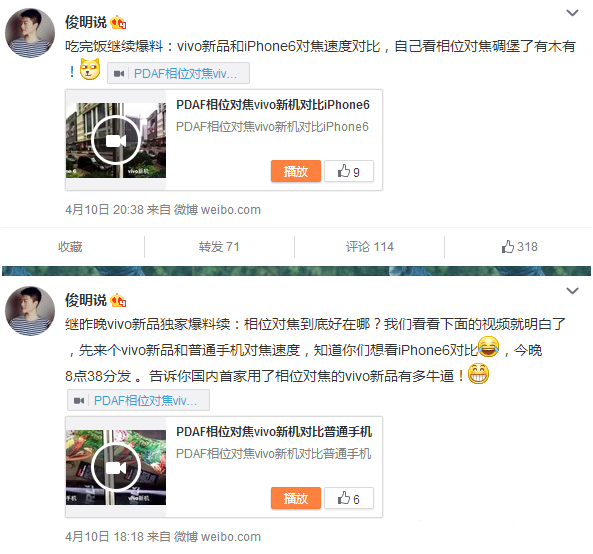Open the second post's chevron dropdown
The height and width of the screenshot is (554, 593).
[572, 291]
